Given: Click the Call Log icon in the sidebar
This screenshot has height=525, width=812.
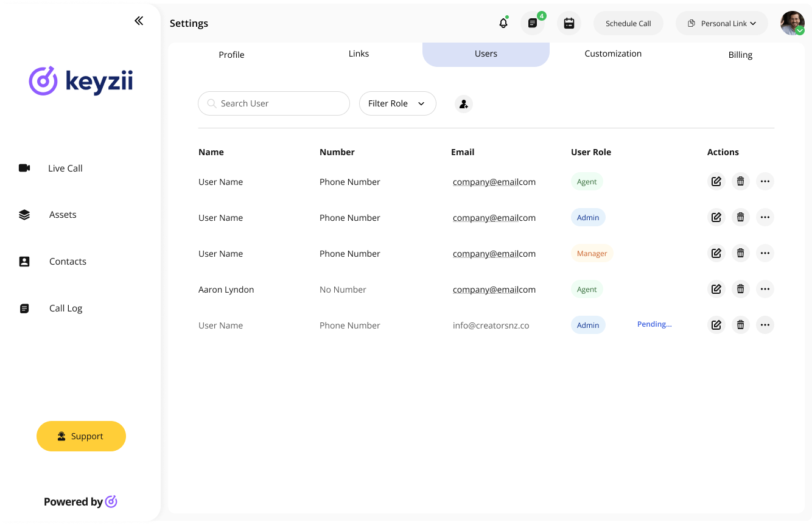Looking at the screenshot, I should (x=24, y=308).
